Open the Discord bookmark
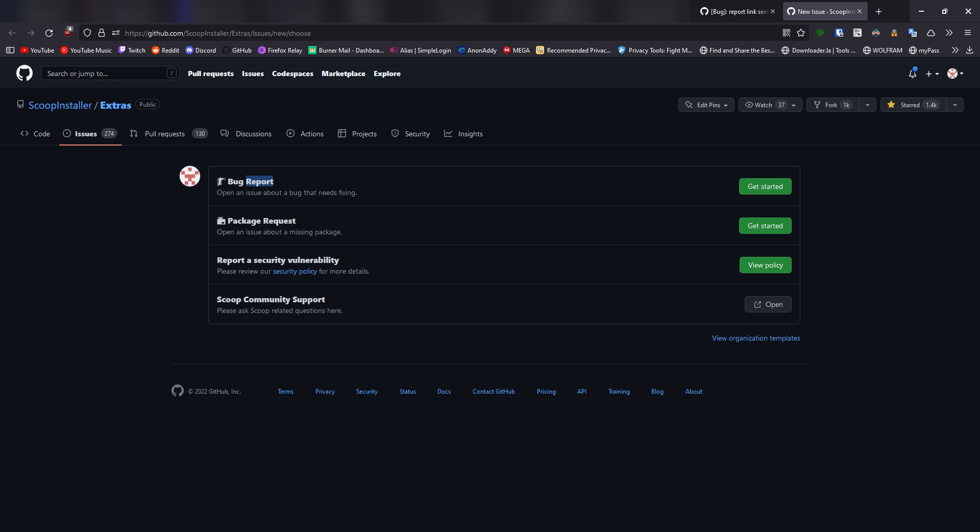Screen dimensions: 980x532 click(201, 50)
